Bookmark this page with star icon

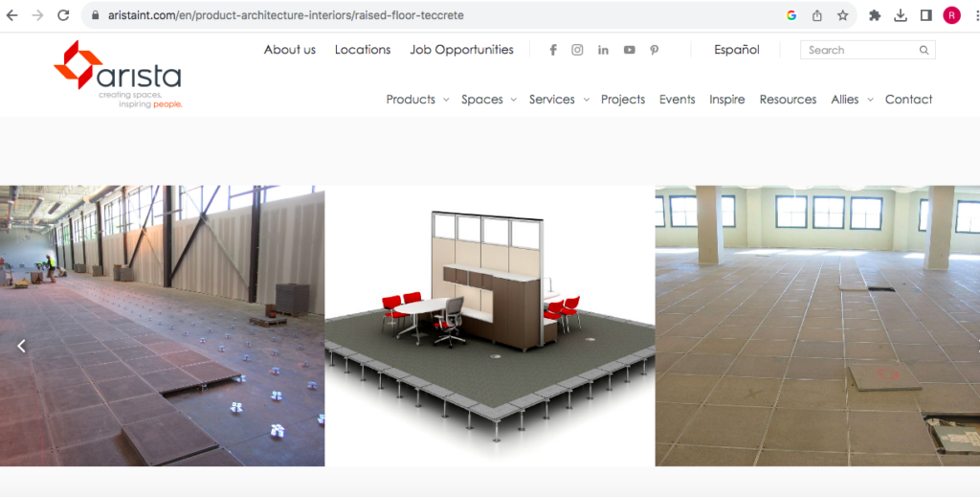[x=842, y=15]
